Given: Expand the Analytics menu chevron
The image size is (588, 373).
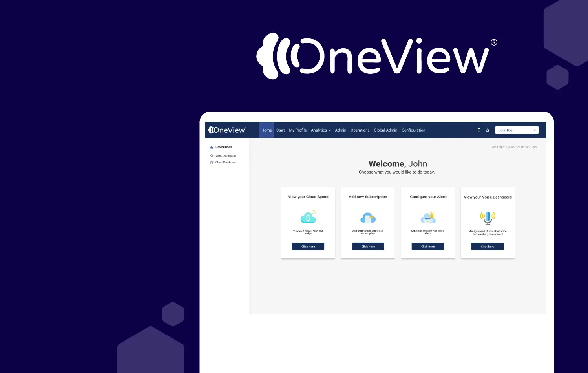Looking at the screenshot, I should pyautogui.click(x=330, y=130).
